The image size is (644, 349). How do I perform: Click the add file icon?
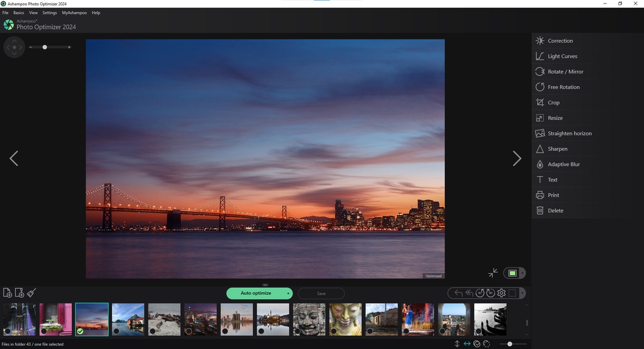pyautogui.click(x=8, y=293)
